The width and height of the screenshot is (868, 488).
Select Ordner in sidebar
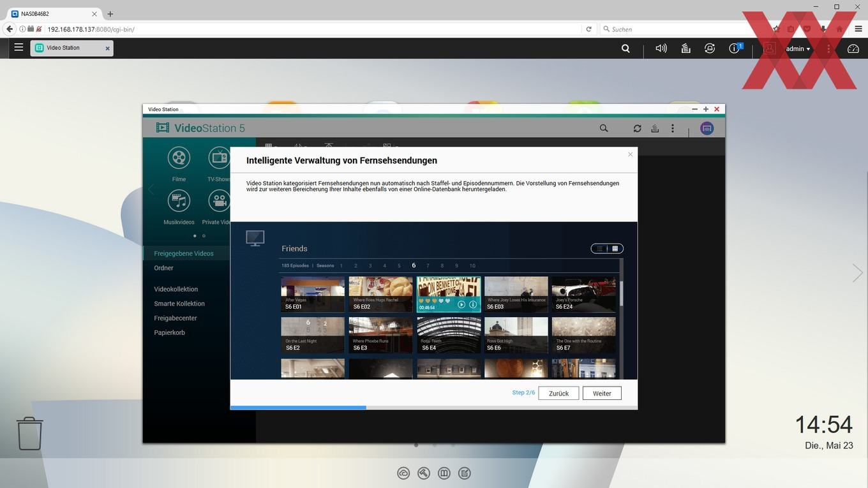point(163,268)
